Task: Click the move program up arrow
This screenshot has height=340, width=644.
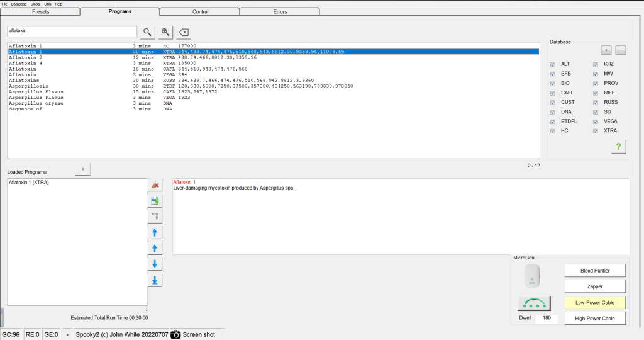Action: 155,248
